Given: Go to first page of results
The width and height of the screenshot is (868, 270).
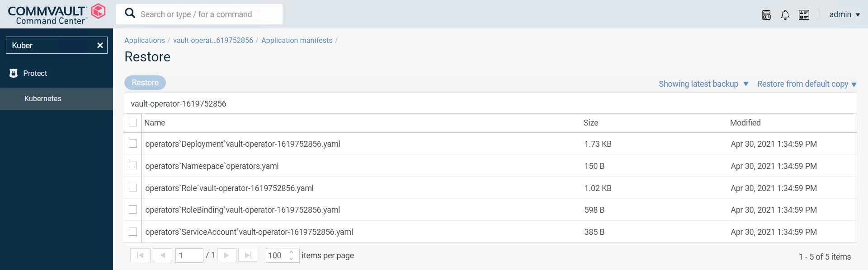Looking at the screenshot, I should tap(140, 256).
